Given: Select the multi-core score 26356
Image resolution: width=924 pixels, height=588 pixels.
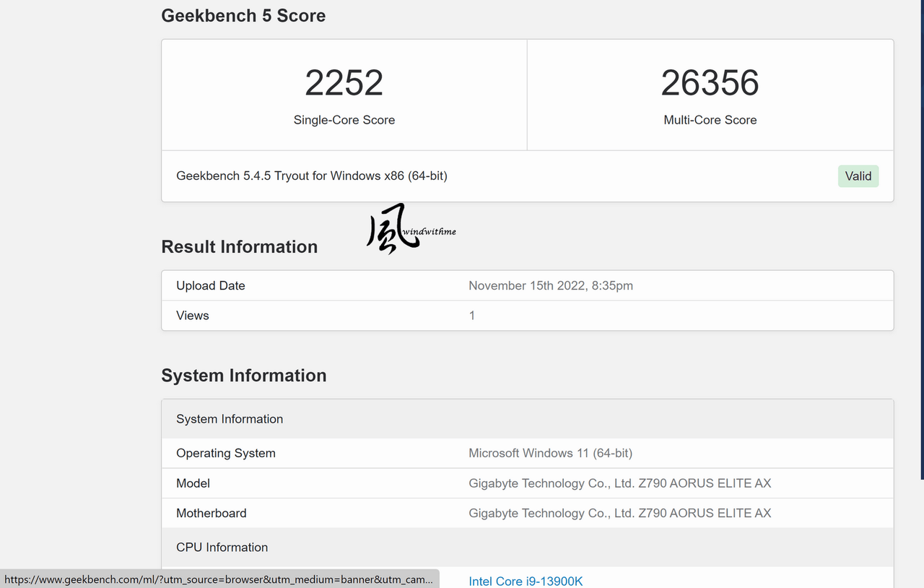Looking at the screenshot, I should pyautogui.click(x=710, y=83).
